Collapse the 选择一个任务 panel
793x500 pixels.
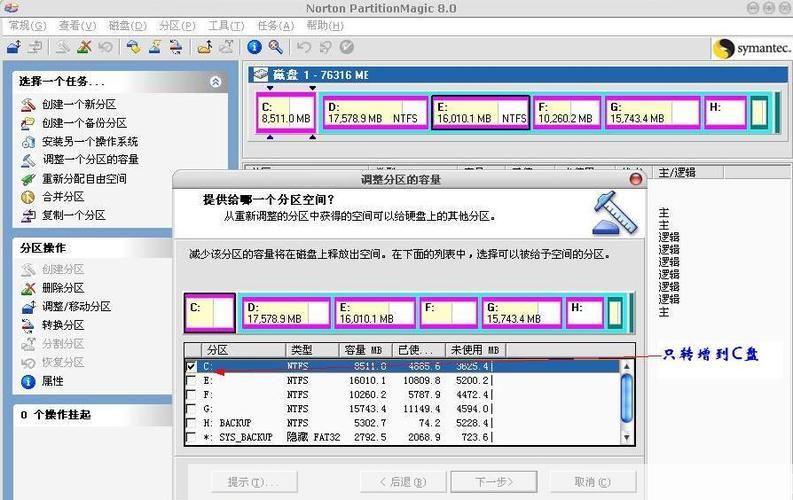click(x=215, y=82)
